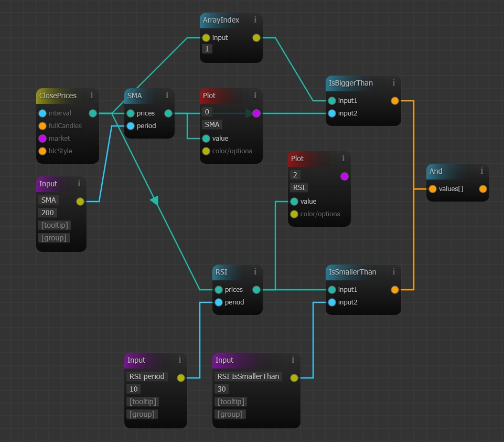Click the info icon on ClosePrices node
The width and height of the screenshot is (504, 442).
pos(92,96)
